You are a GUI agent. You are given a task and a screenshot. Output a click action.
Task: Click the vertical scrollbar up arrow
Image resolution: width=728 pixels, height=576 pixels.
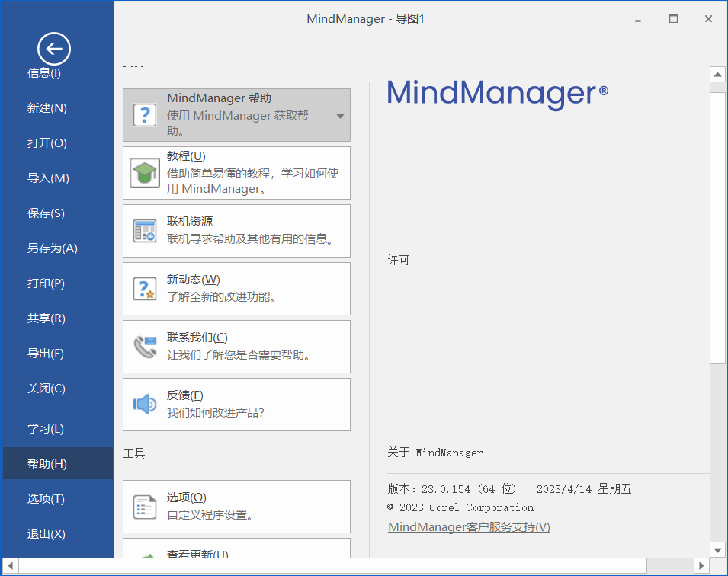coord(717,74)
